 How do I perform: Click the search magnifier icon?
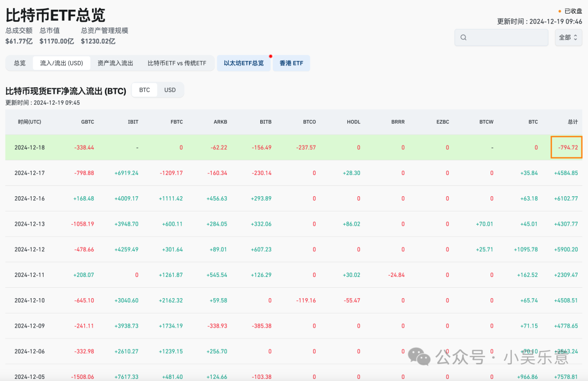(463, 38)
